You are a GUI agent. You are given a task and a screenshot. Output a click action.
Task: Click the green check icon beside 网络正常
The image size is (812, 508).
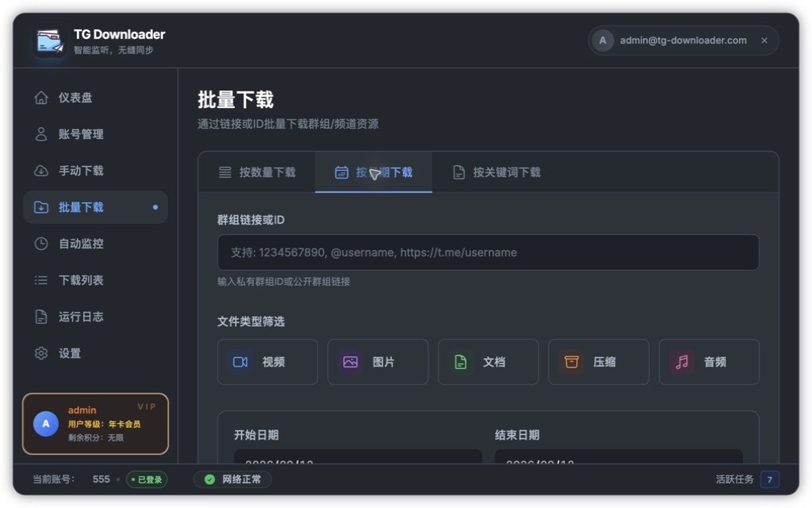pos(209,479)
